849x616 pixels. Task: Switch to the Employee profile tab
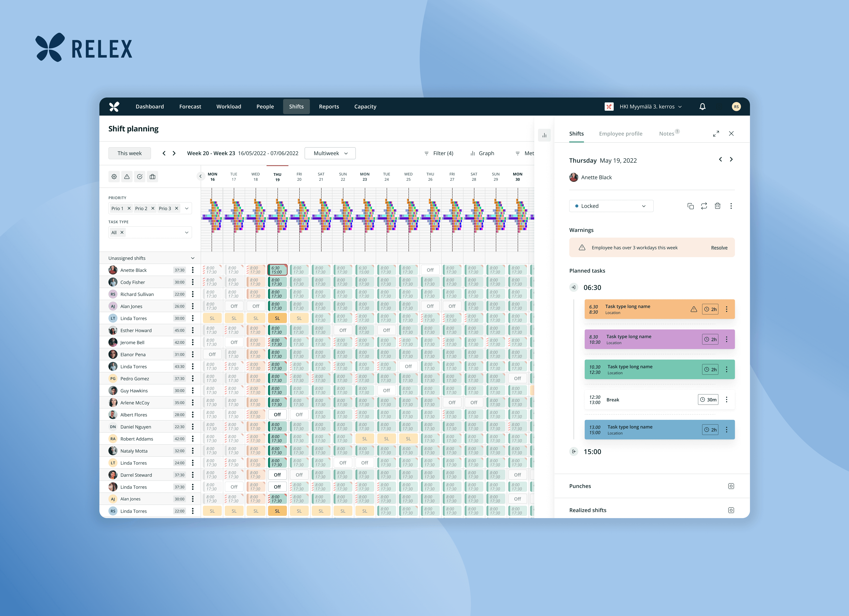(620, 134)
